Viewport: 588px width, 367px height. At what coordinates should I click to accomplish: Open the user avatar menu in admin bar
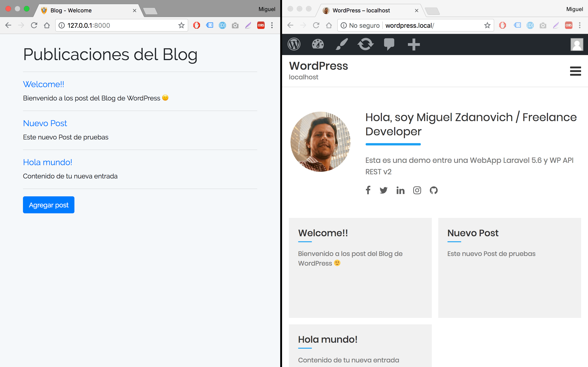coord(577,44)
